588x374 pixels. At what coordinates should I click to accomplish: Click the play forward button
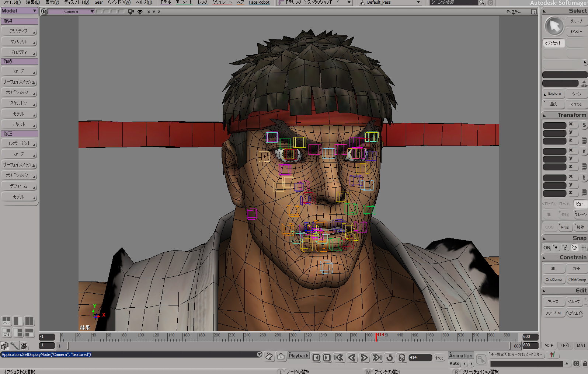click(364, 357)
